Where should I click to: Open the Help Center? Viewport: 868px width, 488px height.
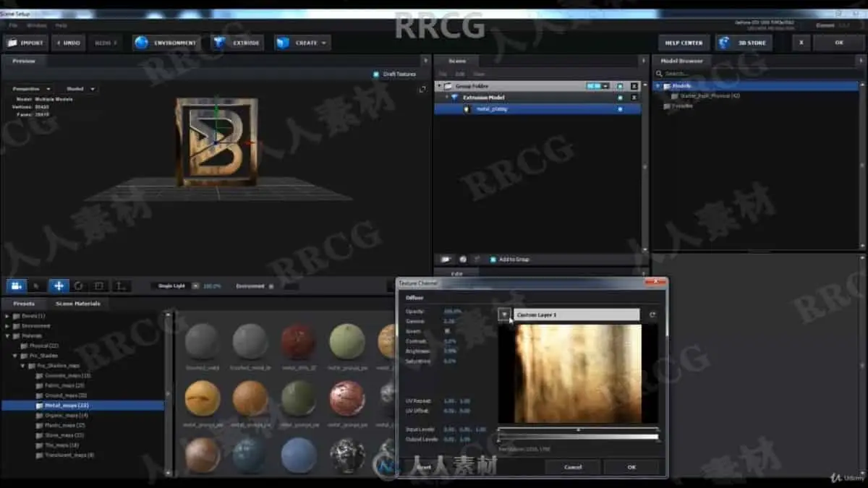click(x=684, y=43)
